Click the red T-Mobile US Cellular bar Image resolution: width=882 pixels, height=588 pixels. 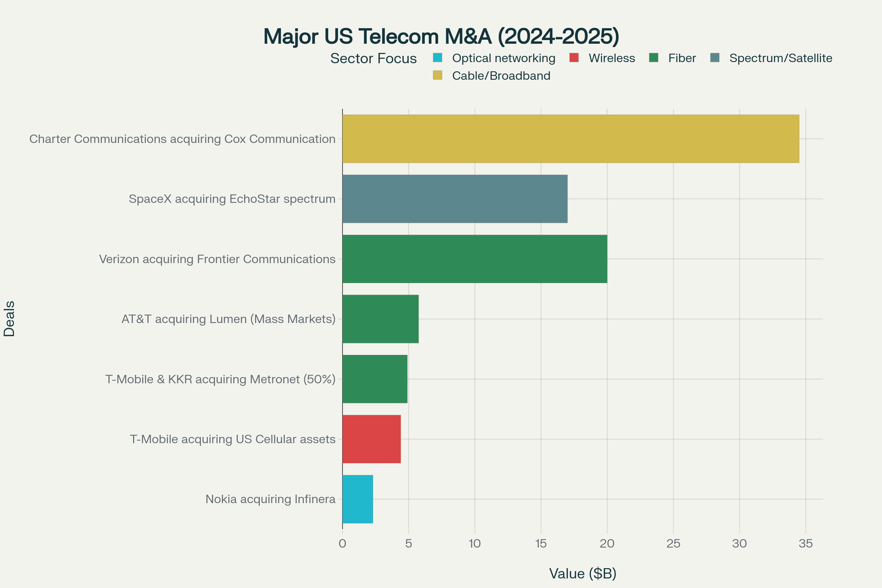tap(372, 439)
